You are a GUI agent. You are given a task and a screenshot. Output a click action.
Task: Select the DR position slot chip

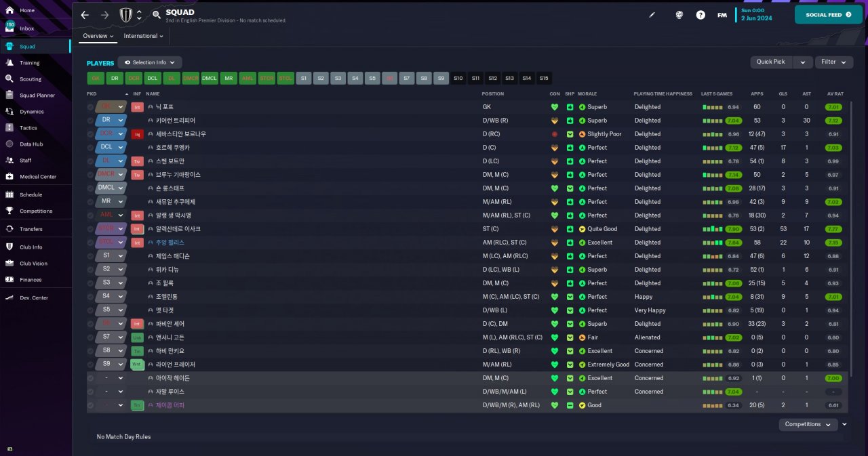[x=115, y=78]
